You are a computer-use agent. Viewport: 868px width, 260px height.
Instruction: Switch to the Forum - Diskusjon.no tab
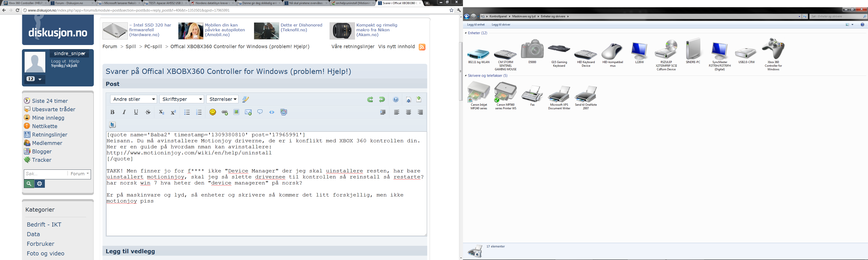coord(71,3)
